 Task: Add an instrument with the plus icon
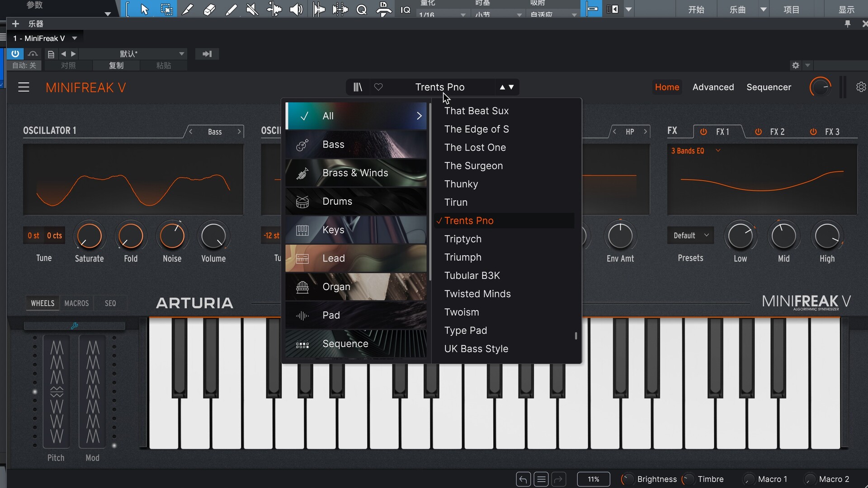(x=15, y=23)
